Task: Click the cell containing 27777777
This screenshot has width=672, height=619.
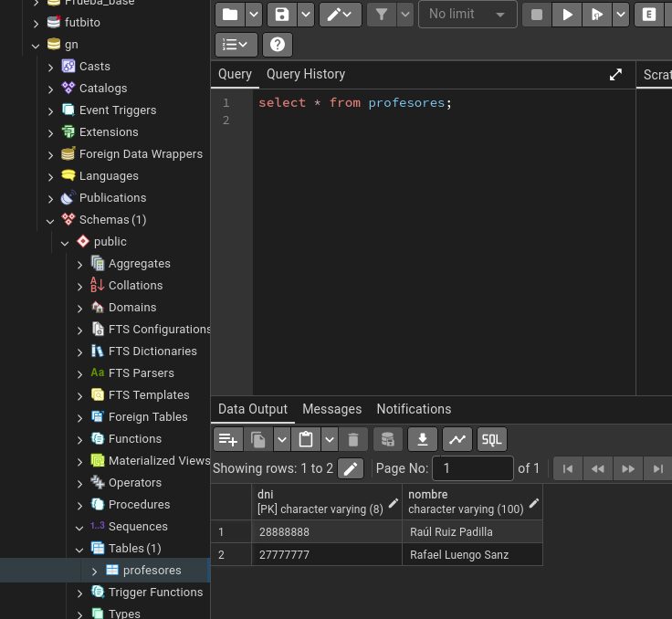Action: [327, 555]
